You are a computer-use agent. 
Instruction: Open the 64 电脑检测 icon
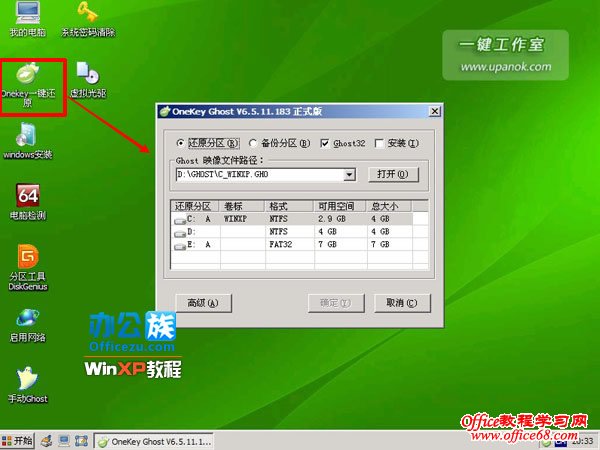[28, 202]
